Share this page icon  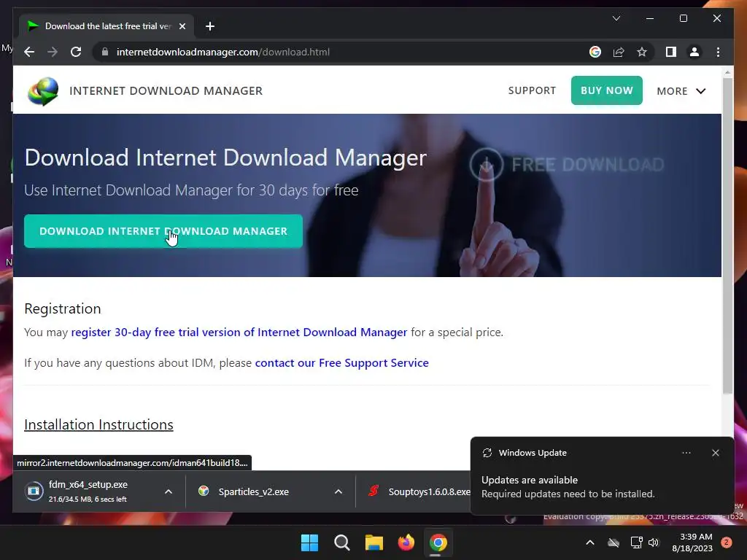click(x=619, y=52)
